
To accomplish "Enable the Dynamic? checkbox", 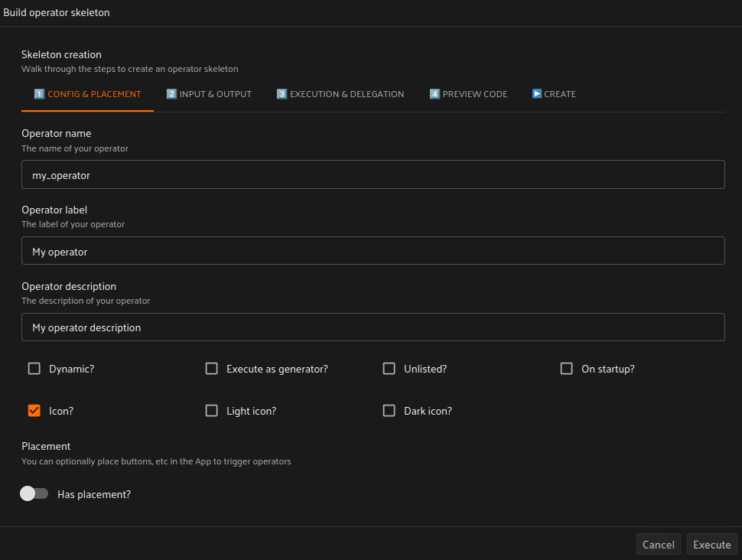I will 34,369.
